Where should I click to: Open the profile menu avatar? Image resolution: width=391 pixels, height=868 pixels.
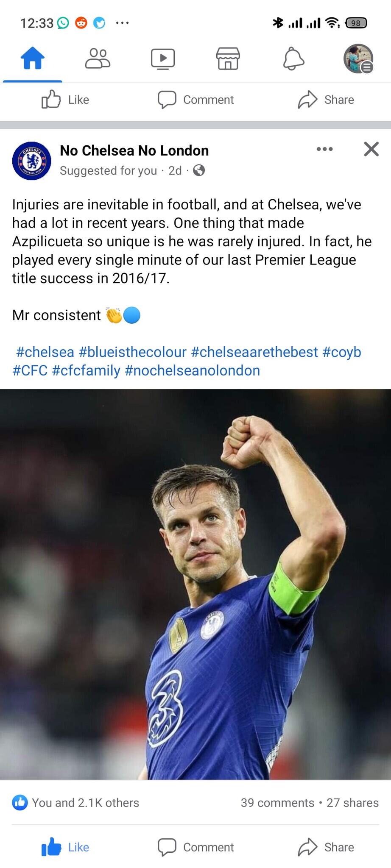(358, 58)
